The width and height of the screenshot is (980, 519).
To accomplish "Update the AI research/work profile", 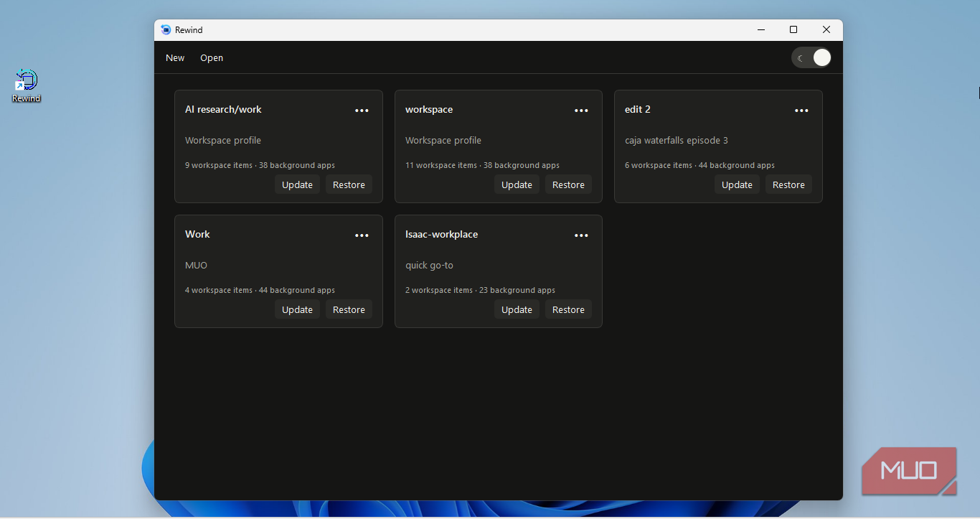I will pyautogui.click(x=297, y=184).
